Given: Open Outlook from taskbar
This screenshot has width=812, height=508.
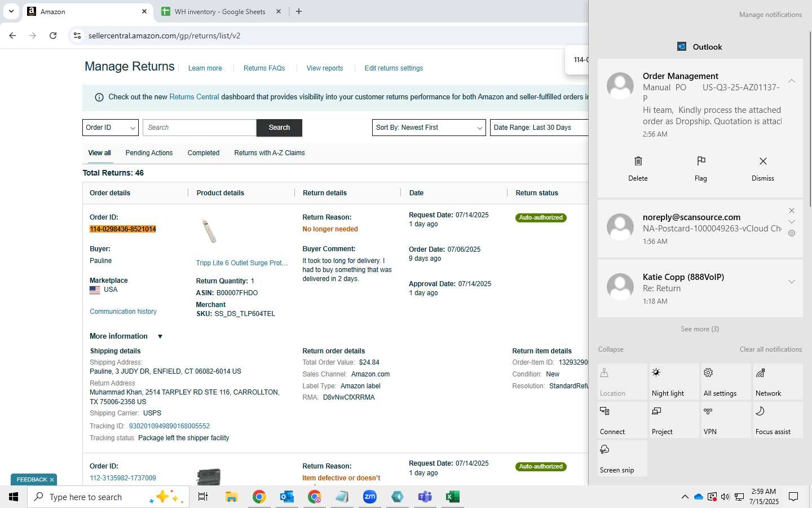Looking at the screenshot, I should 287,497.
